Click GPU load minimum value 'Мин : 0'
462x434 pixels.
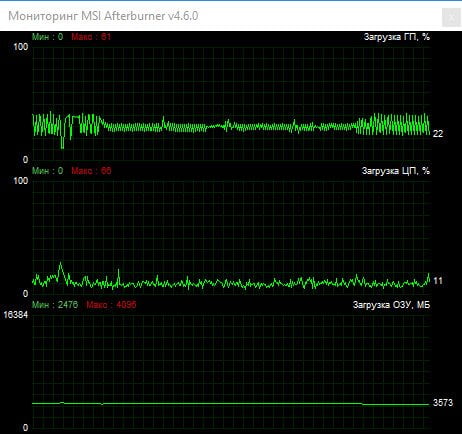tap(47, 37)
